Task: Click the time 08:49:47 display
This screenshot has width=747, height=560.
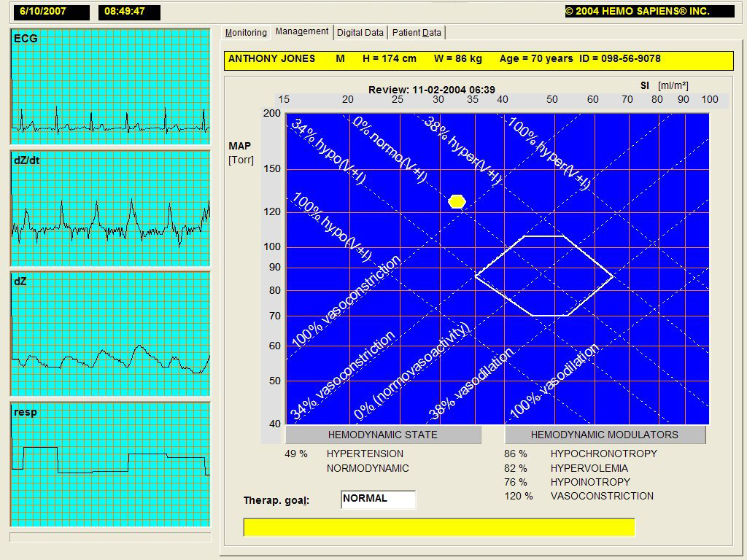Action: [x=129, y=12]
